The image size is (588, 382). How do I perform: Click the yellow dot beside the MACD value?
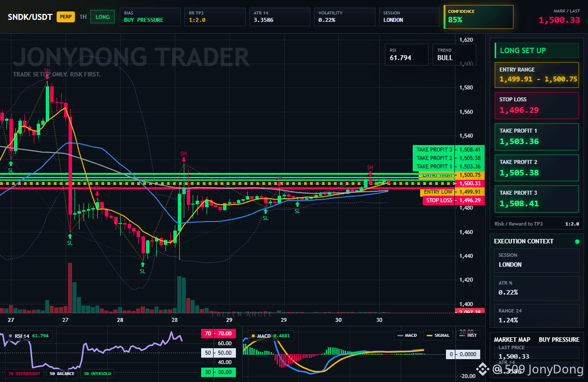pyautogui.click(x=253, y=336)
